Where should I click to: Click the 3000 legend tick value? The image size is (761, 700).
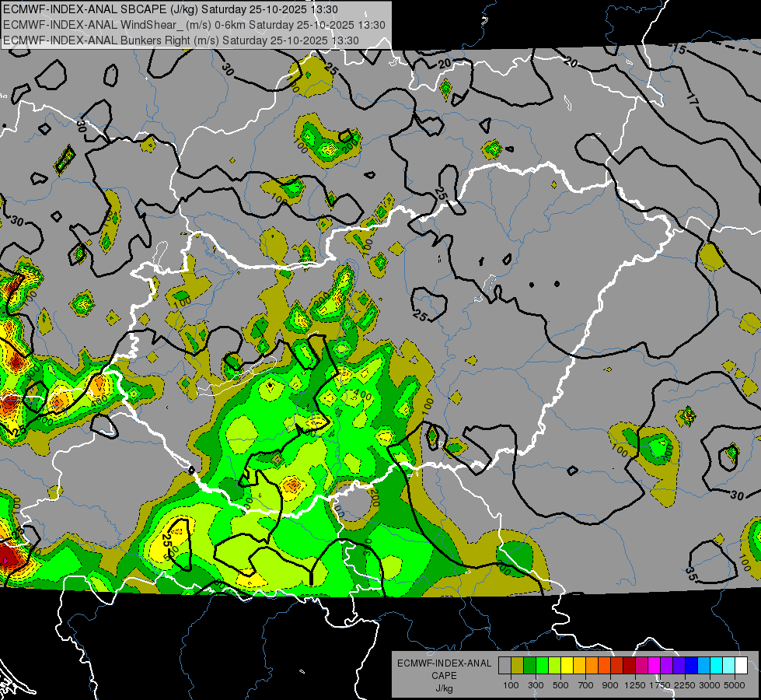tap(710, 685)
